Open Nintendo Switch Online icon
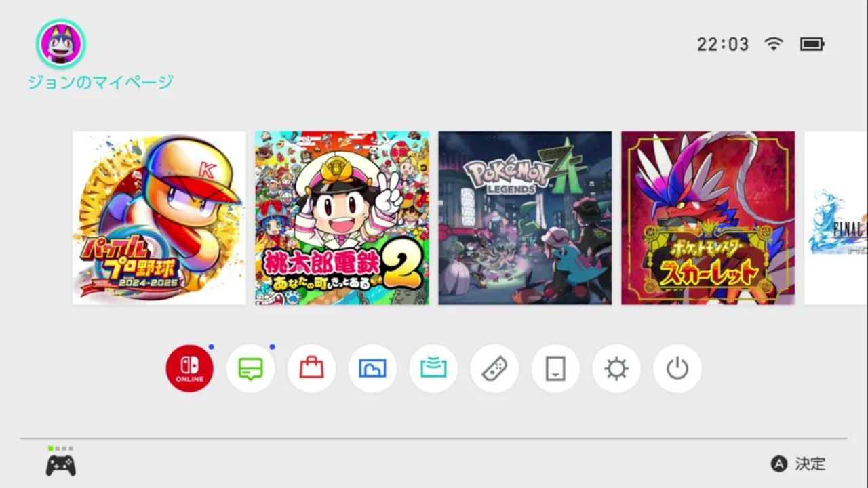 (190, 369)
